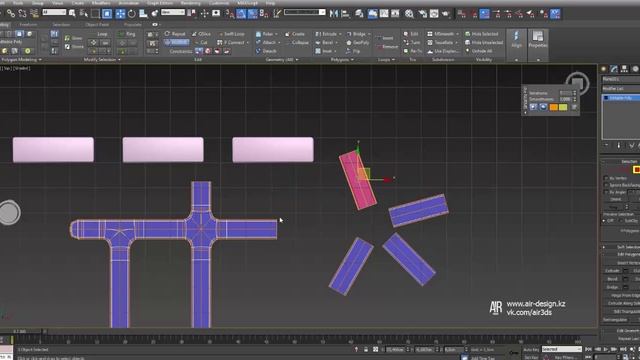Click the Unlink Selection tool
Viewport: 640px width, 360px height.
click(x=22, y=13)
